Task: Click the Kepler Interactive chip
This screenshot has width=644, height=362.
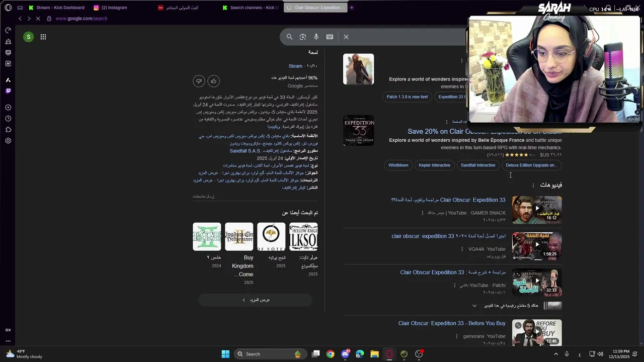Action: [x=434, y=165]
